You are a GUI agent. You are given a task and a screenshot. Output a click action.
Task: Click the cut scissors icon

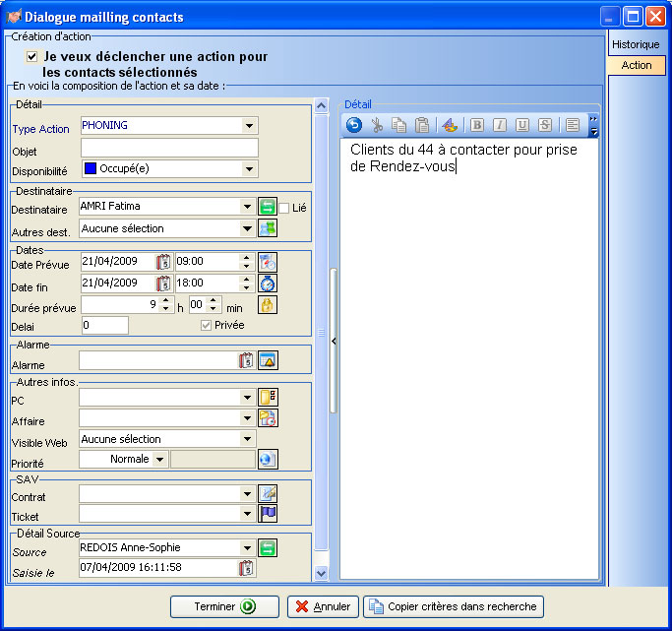pos(377,125)
